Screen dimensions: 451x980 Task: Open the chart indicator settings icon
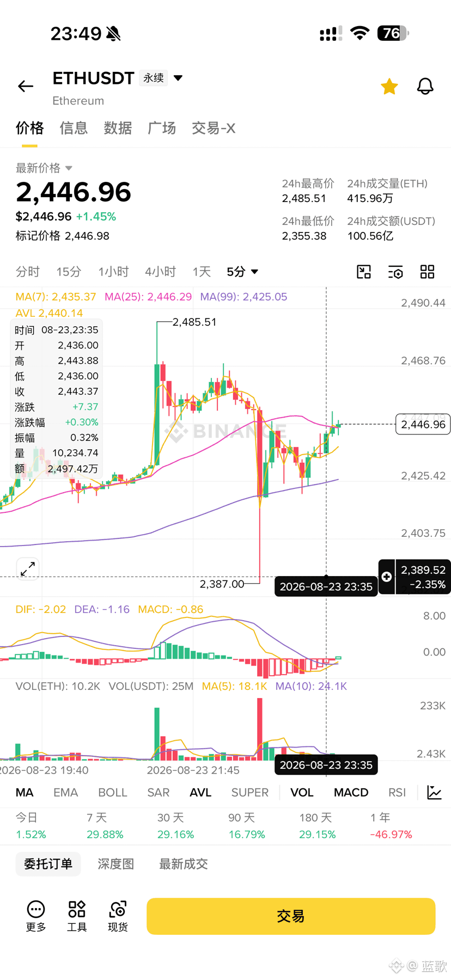[395, 272]
